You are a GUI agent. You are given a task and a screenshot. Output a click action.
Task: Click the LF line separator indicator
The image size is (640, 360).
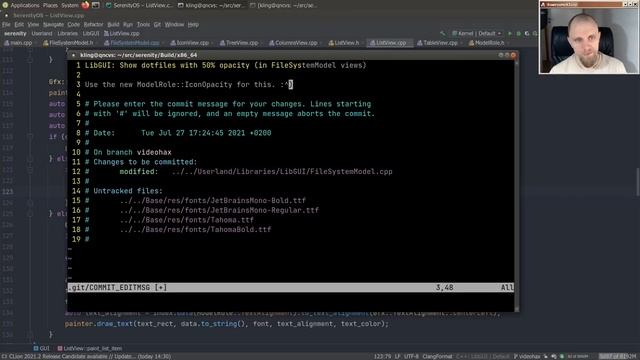[397, 356]
